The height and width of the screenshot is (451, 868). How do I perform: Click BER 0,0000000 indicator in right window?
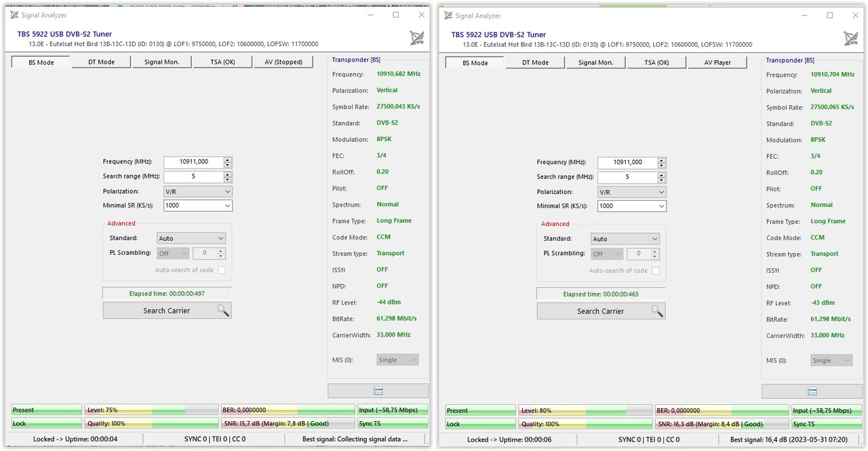pyautogui.click(x=722, y=410)
